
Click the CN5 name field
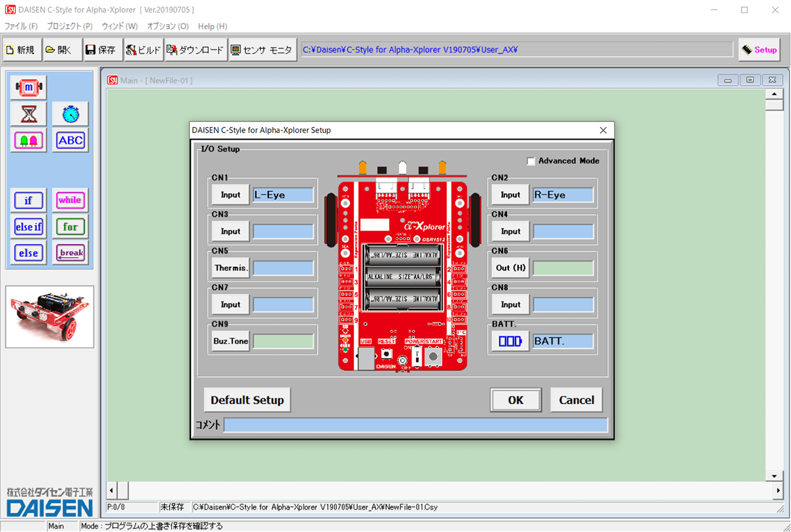pyautogui.click(x=283, y=268)
